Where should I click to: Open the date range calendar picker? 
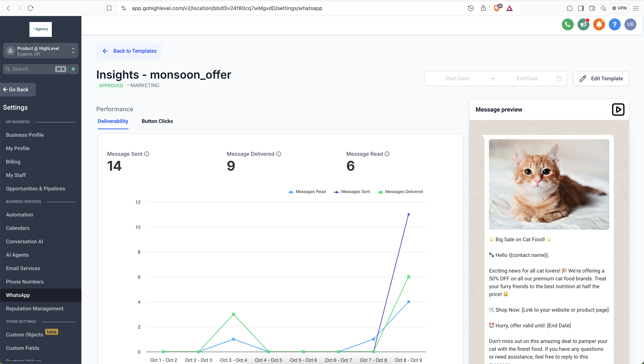click(x=559, y=78)
